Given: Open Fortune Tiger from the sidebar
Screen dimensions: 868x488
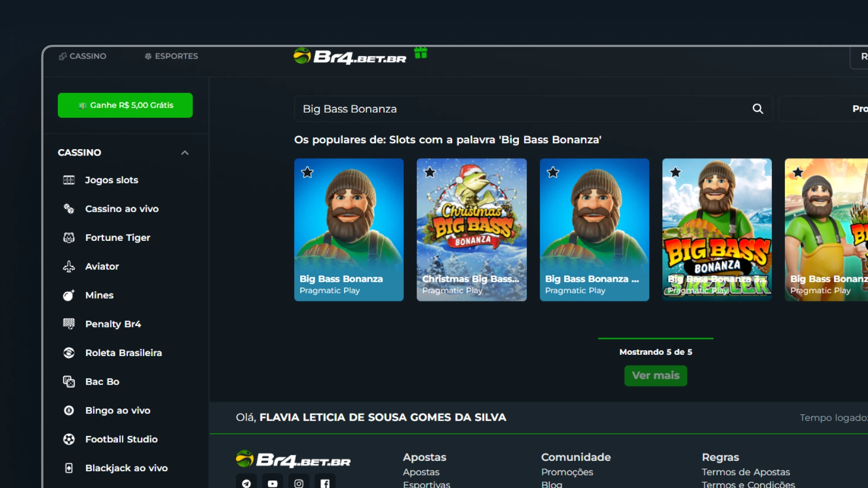Looking at the screenshot, I should point(118,238).
